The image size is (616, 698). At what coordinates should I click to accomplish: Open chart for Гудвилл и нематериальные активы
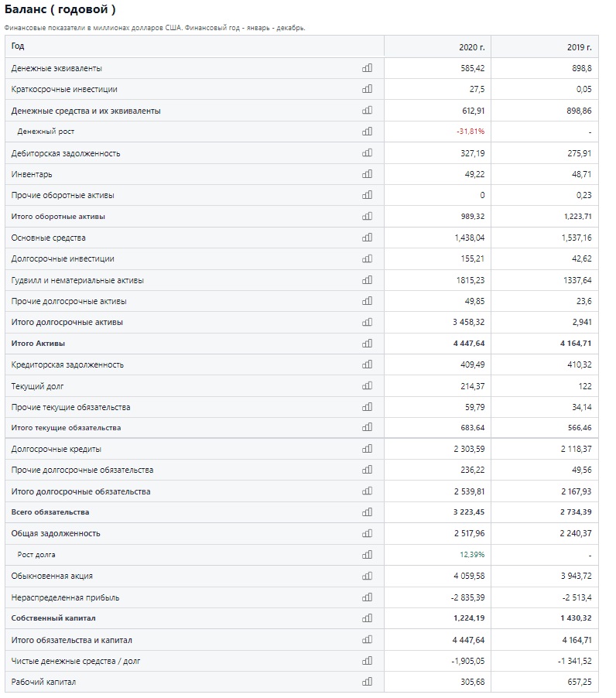click(367, 279)
